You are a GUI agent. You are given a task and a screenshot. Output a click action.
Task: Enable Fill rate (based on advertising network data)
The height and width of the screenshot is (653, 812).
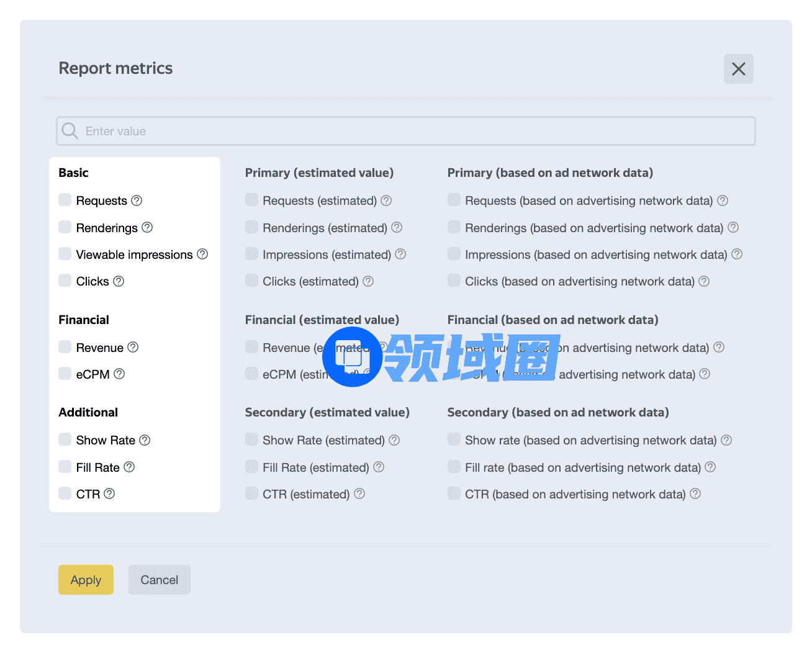pyautogui.click(x=454, y=467)
